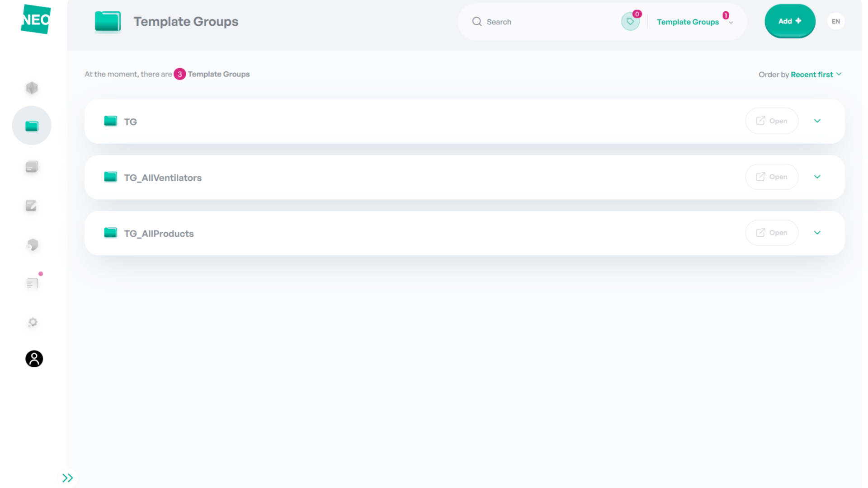Click the Template Groups page title
This screenshot has height=488, width=868.
click(x=186, y=21)
